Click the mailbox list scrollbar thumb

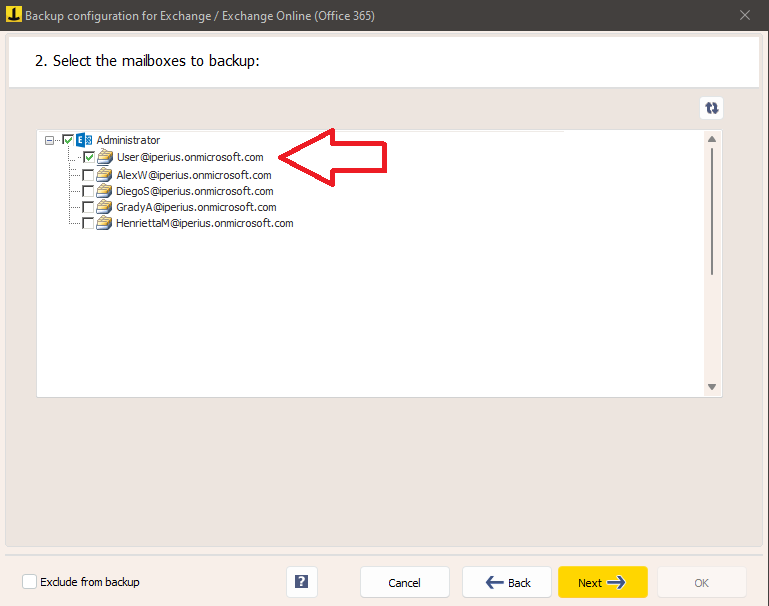712,211
